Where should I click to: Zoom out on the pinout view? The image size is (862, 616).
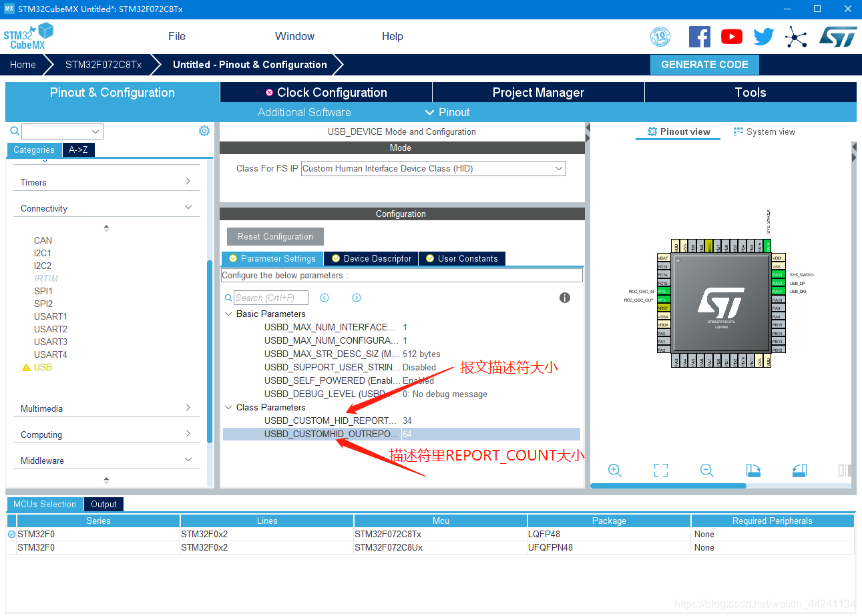707,470
